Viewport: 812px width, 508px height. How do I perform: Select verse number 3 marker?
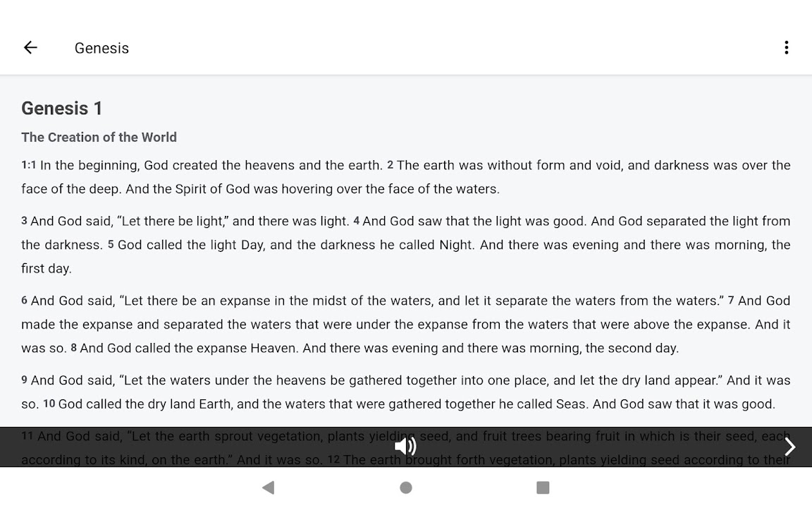pos(24,221)
